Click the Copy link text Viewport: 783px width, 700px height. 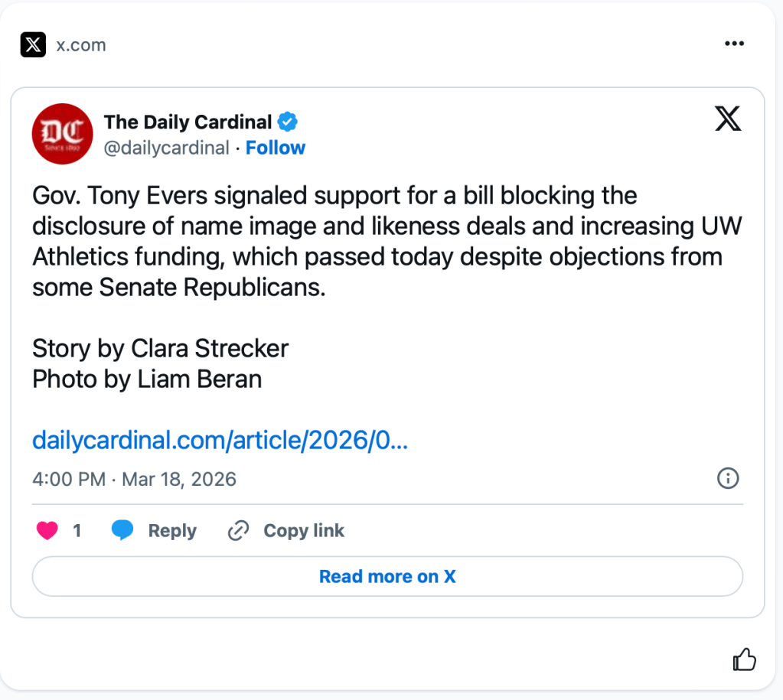pyautogui.click(x=304, y=531)
